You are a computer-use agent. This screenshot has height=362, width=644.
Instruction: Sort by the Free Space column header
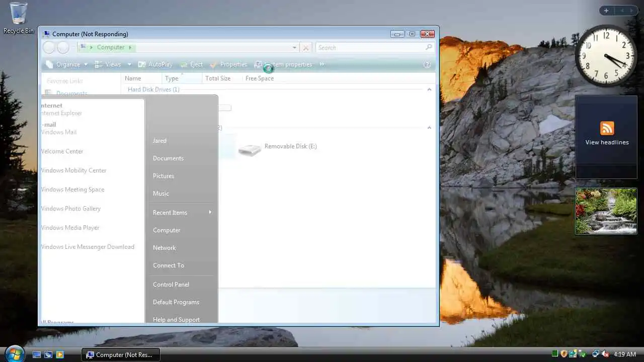pyautogui.click(x=260, y=78)
